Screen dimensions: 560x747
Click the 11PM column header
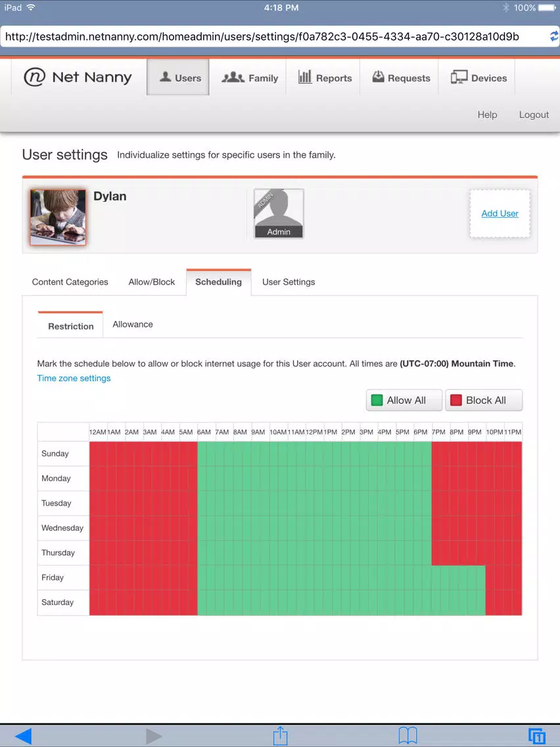(513, 432)
